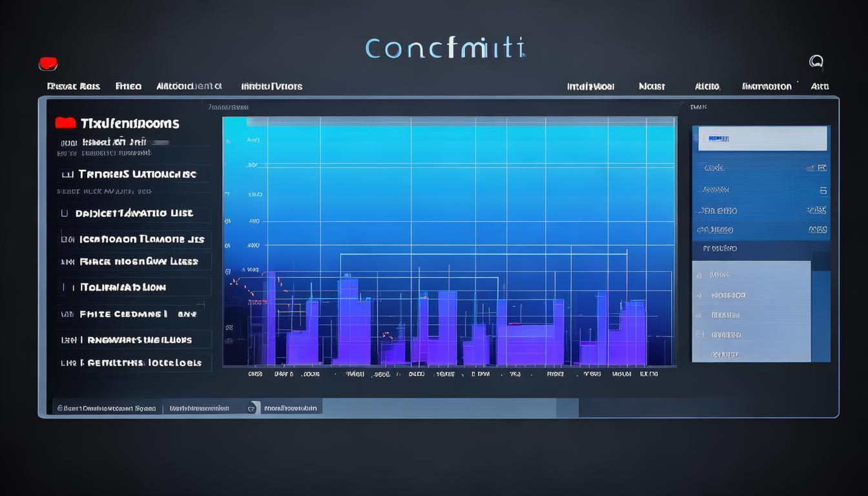Click the red folder icon in sidebar header
Image resolution: width=868 pixels, height=496 pixels.
click(x=66, y=123)
